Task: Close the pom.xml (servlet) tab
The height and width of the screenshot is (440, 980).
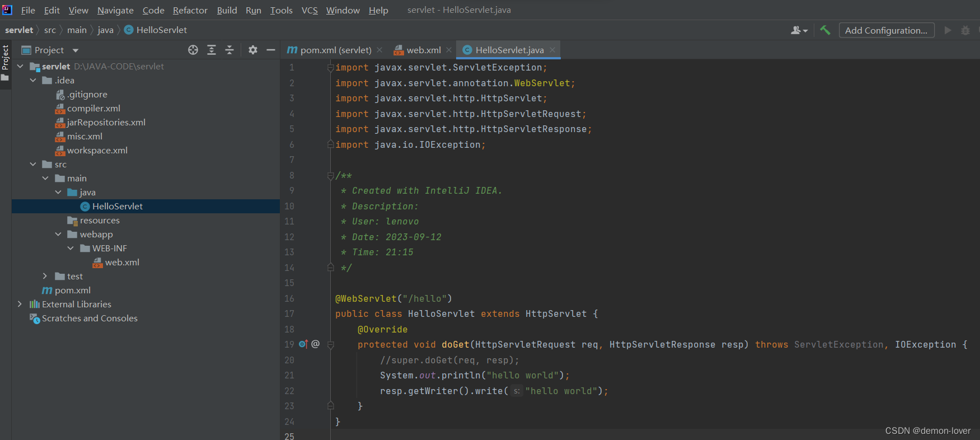Action: tap(379, 50)
